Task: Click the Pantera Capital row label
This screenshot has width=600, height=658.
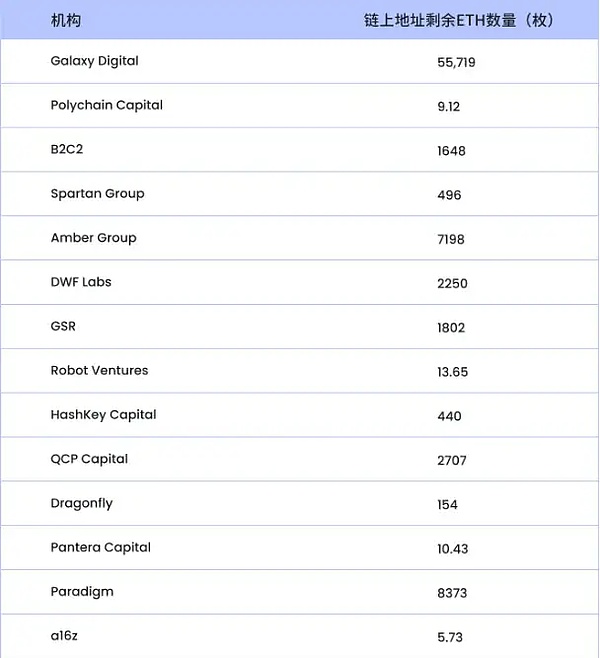Action: [x=101, y=547]
